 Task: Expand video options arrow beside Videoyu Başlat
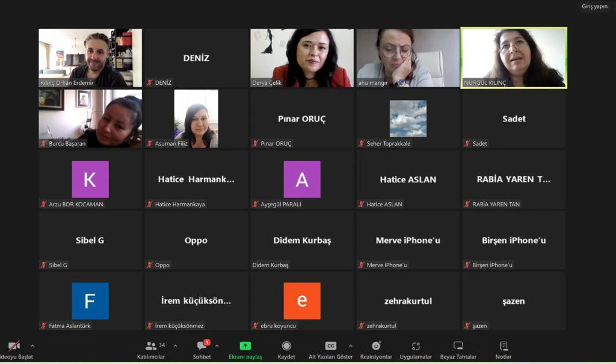(32, 346)
